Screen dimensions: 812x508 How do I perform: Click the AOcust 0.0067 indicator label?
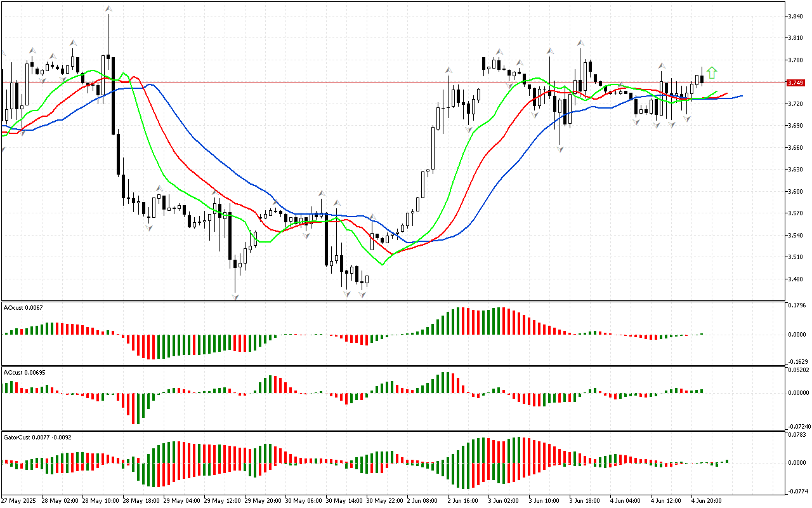coord(23,307)
